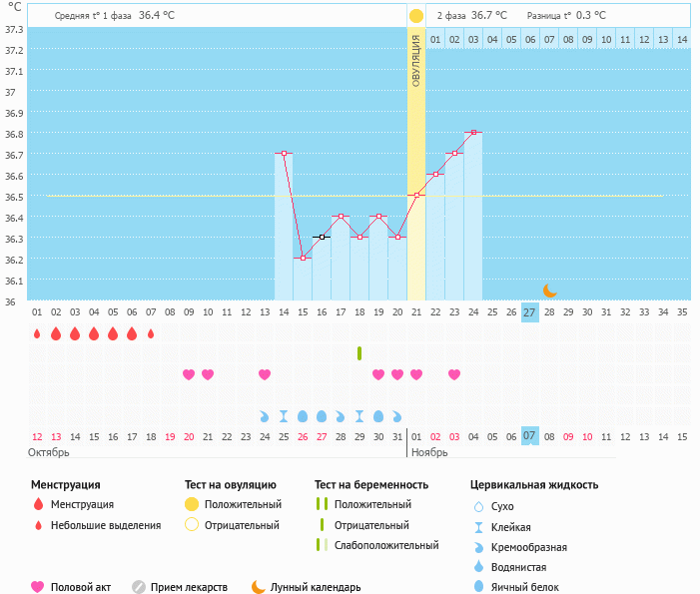This screenshot has height=594, width=700.
Task: Click the orange crescent moon icon on chart
Action: coord(549,290)
